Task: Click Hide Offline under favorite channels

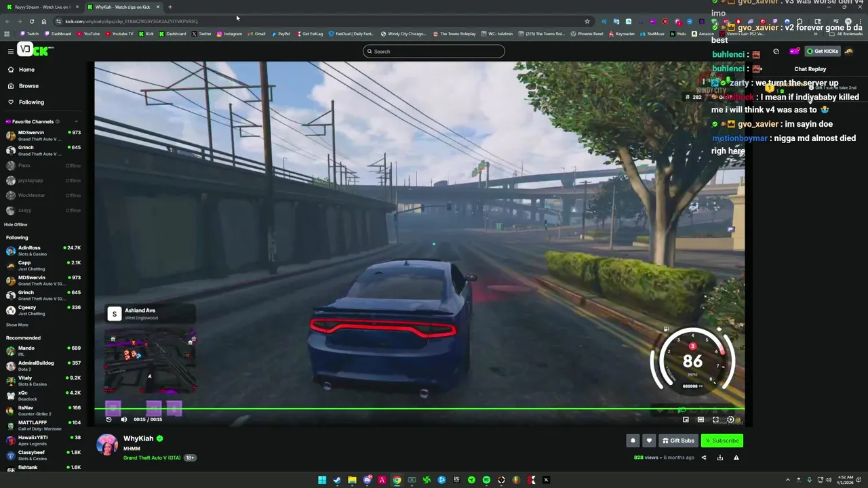Action: [x=16, y=224]
